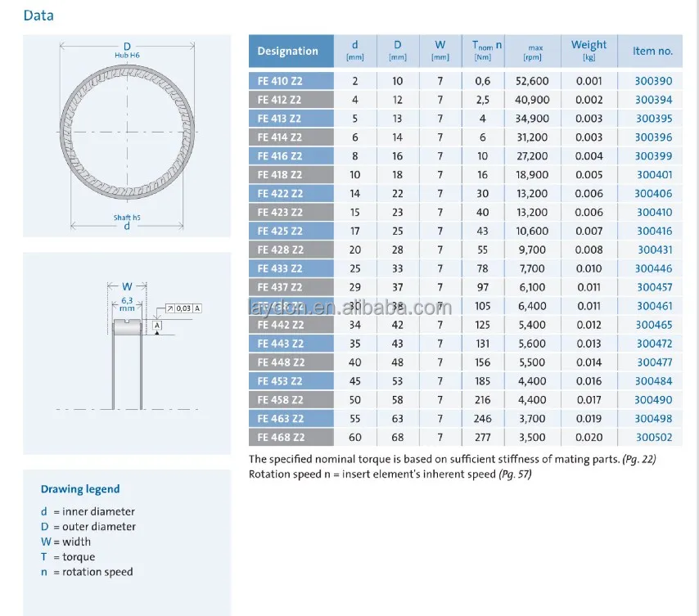
Task: Open item number 300390
Action: pyautogui.click(x=653, y=81)
